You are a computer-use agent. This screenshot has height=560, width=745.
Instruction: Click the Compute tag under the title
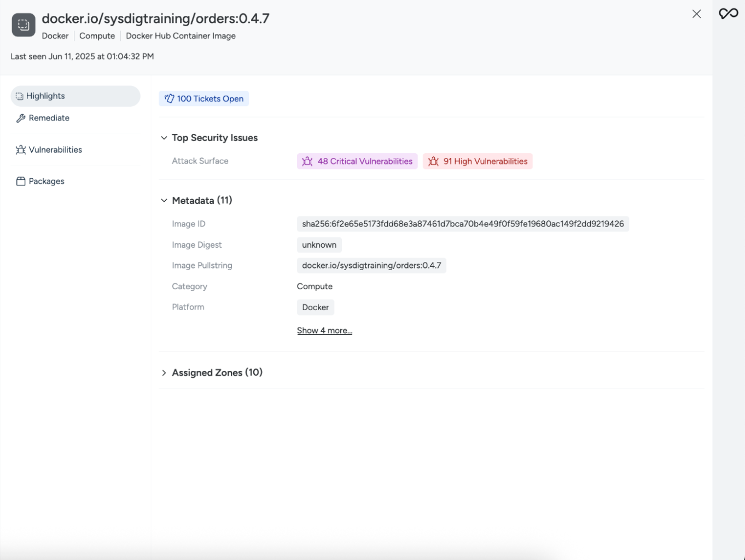97,36
